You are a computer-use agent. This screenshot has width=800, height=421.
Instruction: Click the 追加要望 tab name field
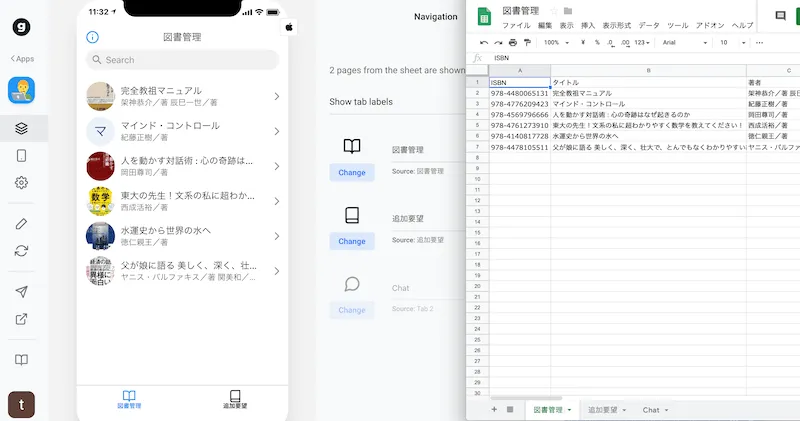(428, 218)
